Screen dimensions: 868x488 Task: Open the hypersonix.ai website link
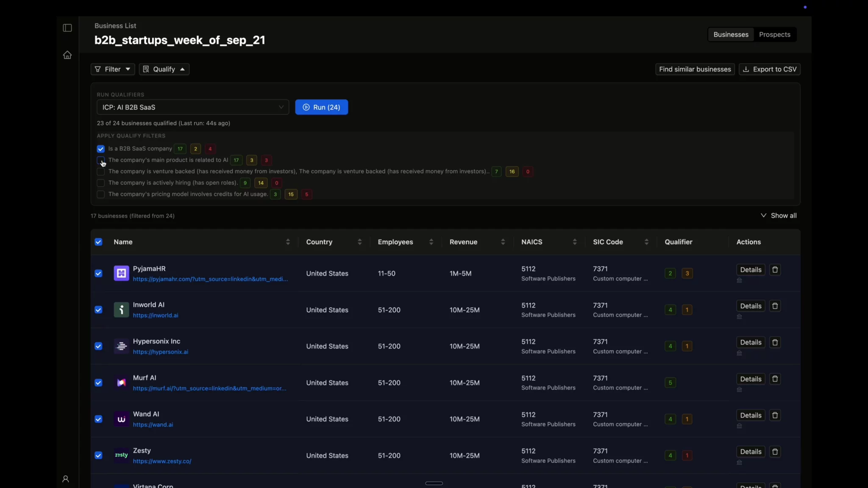[161, 352]
